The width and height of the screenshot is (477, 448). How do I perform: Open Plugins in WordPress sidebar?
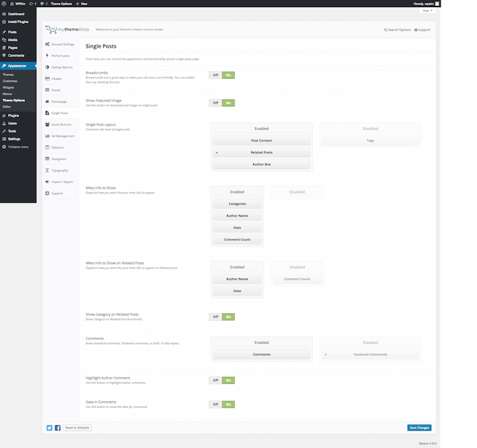click(13, 116)
